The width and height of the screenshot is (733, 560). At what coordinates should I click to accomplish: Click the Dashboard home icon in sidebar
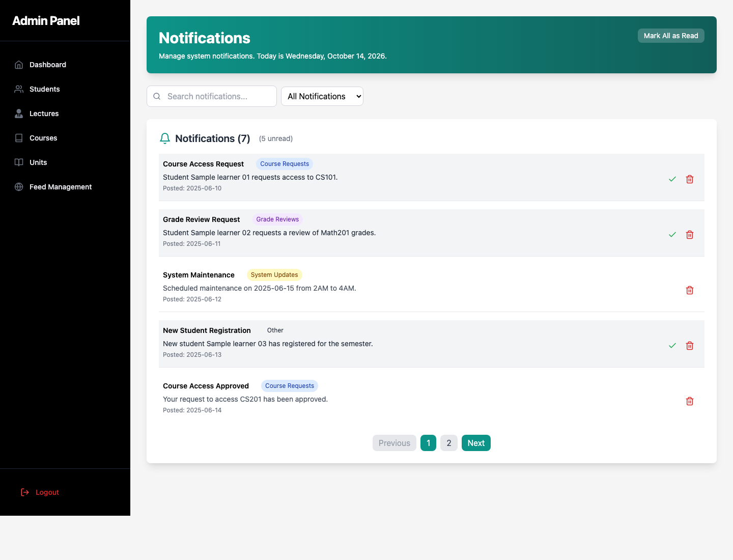pyautogui.click(x=19, y=65)
